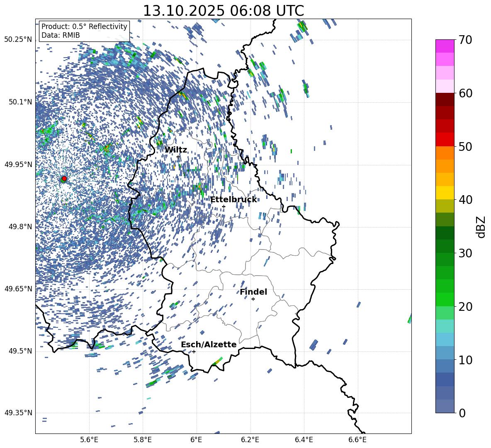491x448 pixels.
Task: Click the colorbar tick label 10
Action: tap(465, 360)
